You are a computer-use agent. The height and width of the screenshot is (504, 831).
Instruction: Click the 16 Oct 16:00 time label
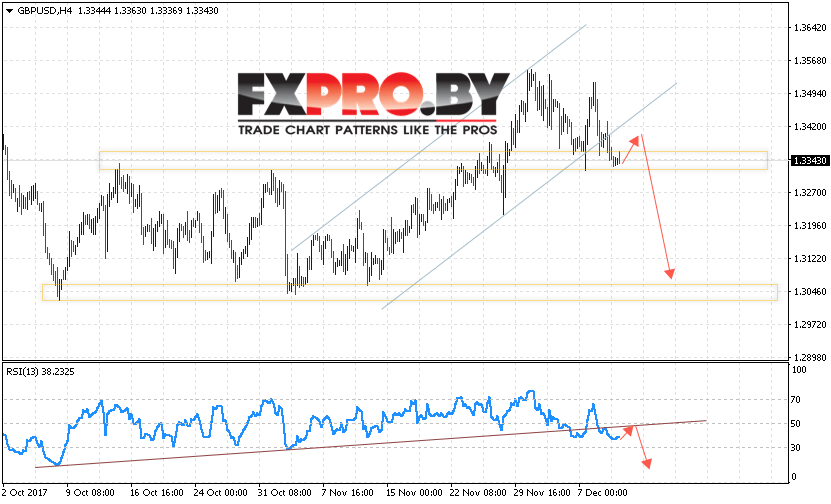click(x=156, y=493)
